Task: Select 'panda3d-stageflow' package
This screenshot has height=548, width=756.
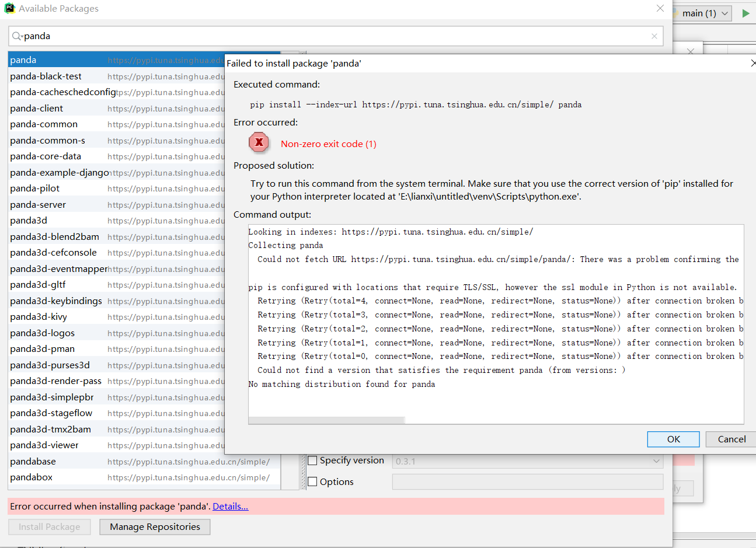Action: tap(116, 413)
